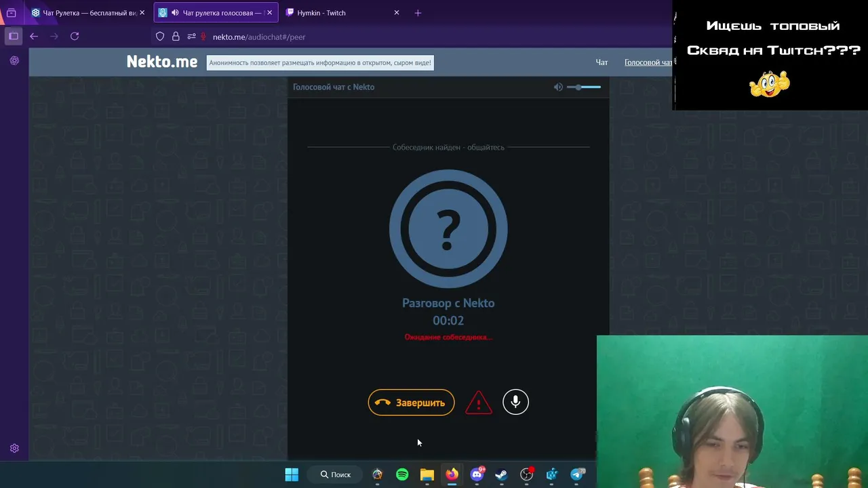
Task: Open the Nekto.me logo home link
Action: pos(162,62)
